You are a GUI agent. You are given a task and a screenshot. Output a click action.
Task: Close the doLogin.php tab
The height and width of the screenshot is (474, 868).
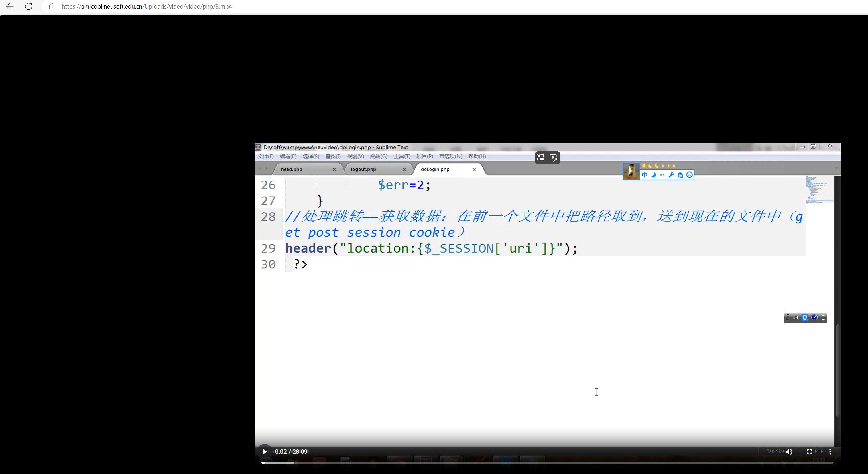tap(474, 169)
